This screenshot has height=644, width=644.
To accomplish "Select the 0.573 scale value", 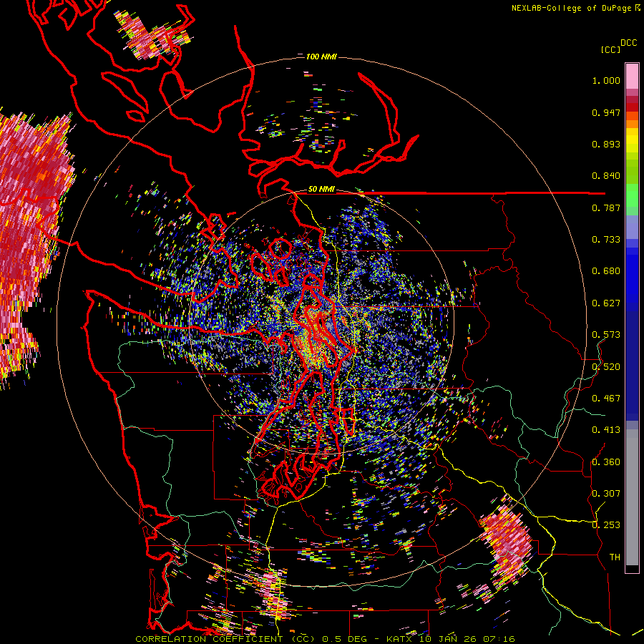I will (x=606, y=335).
